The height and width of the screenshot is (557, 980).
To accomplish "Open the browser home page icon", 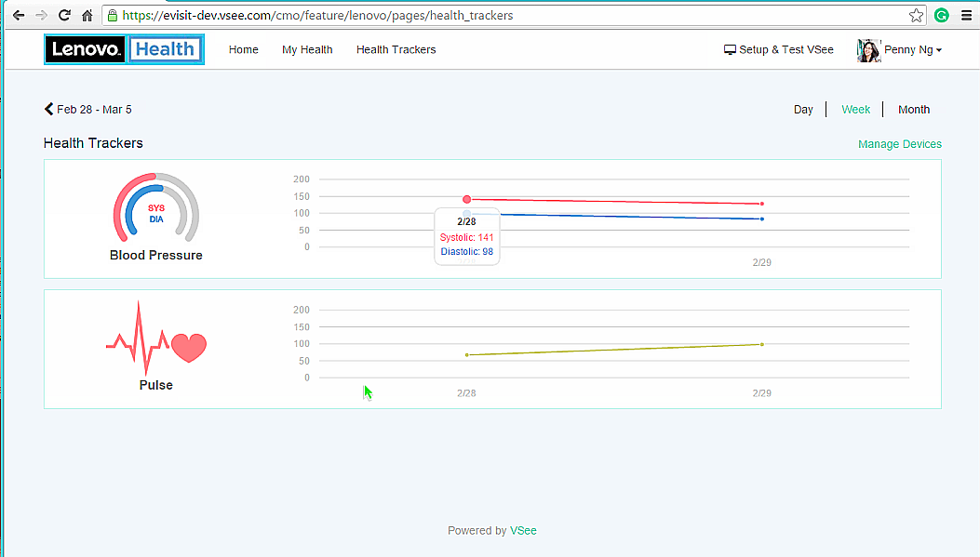I will click(x=87, y=15).
